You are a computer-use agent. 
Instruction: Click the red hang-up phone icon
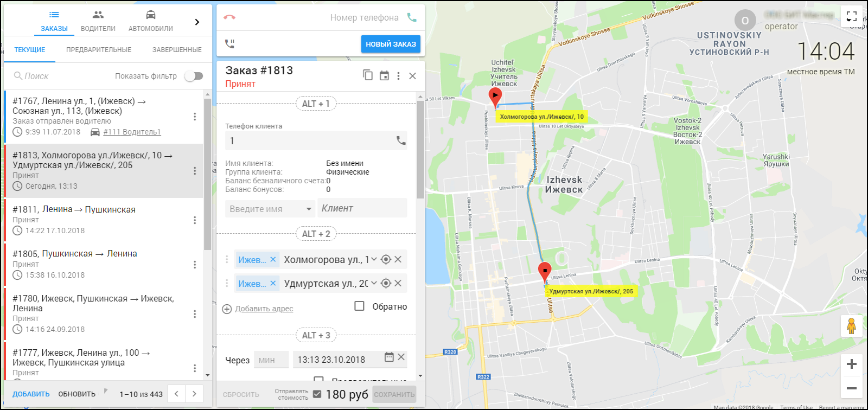[x=229, y=17]
